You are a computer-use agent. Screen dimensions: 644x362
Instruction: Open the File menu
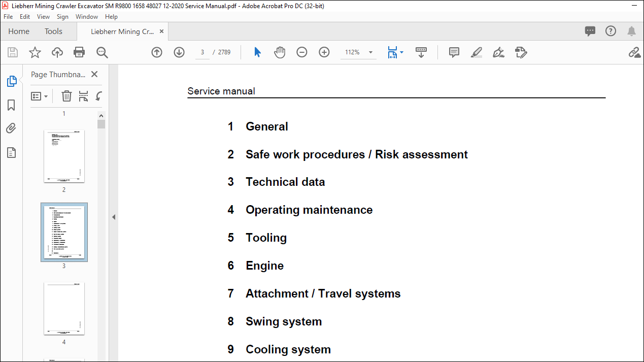click(8, 17)
